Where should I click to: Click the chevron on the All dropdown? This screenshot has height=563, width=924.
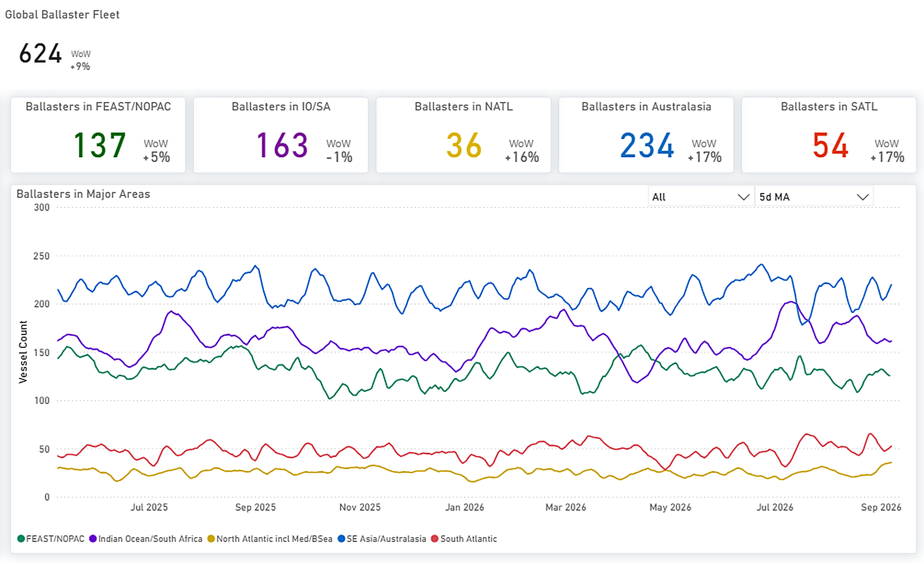[x=743, y=197]
